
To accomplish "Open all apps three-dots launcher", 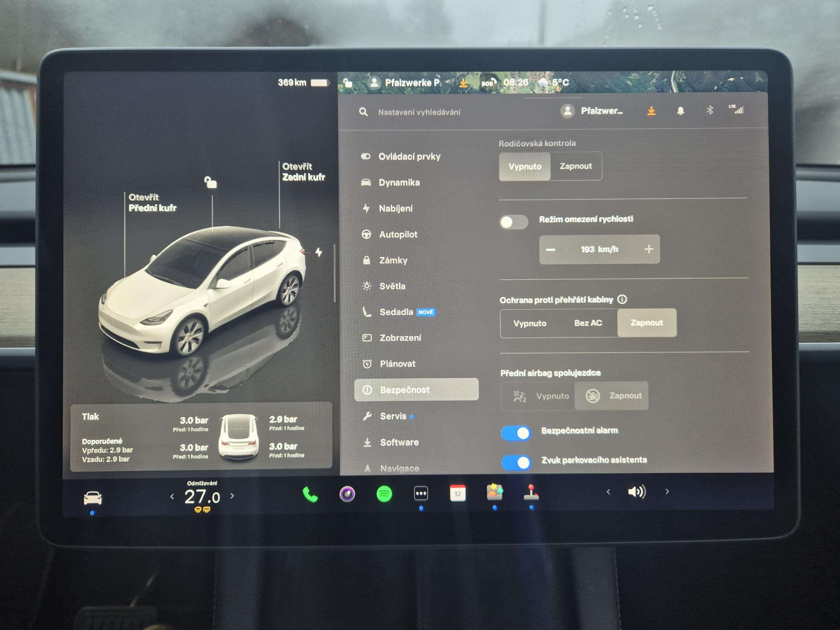I will [421, 494].
